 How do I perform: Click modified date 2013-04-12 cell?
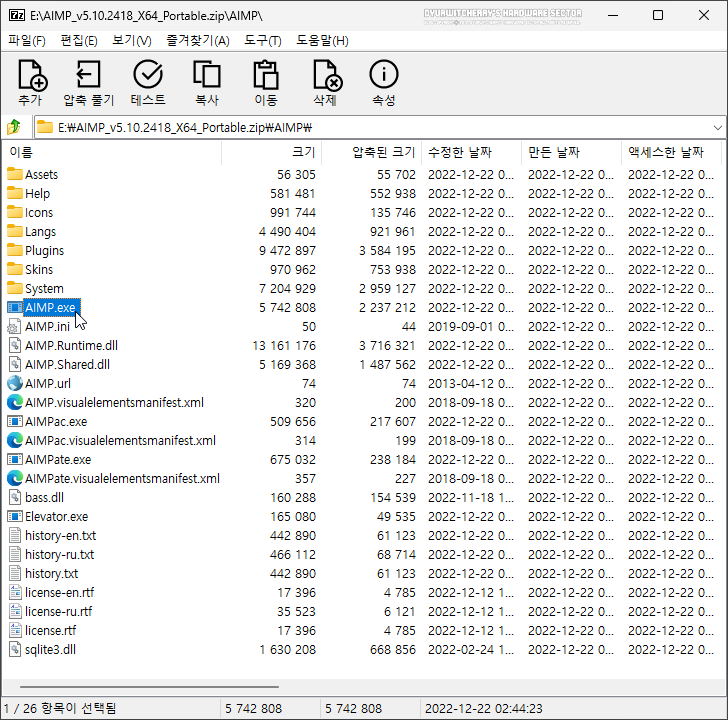coord(471,383)
